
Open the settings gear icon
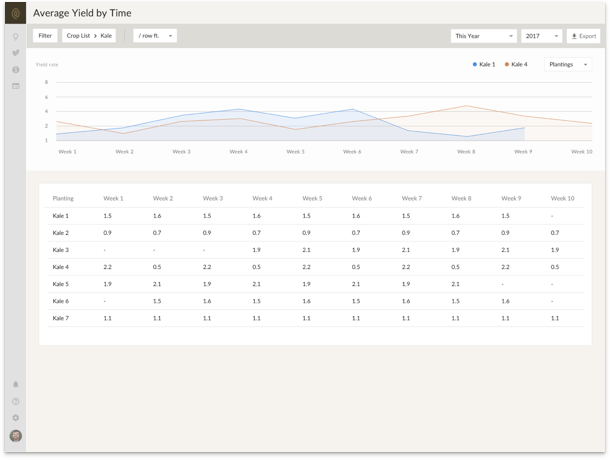[16, 418]
